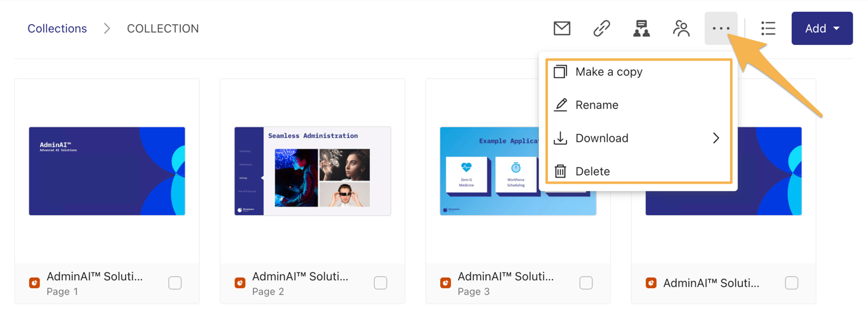Go to the Collections breadcrumb link
The width and height of the screenshot is (868, 316).
click(57, 28)
